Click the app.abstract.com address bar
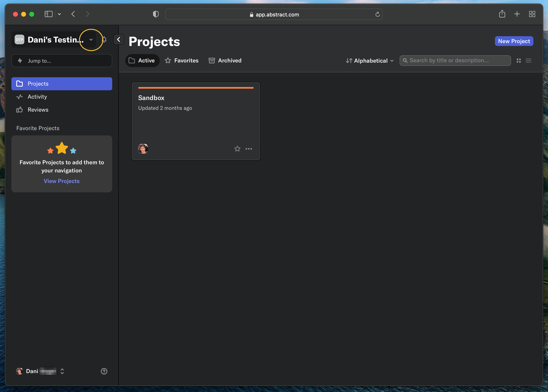548x392 pixels. 274,14
